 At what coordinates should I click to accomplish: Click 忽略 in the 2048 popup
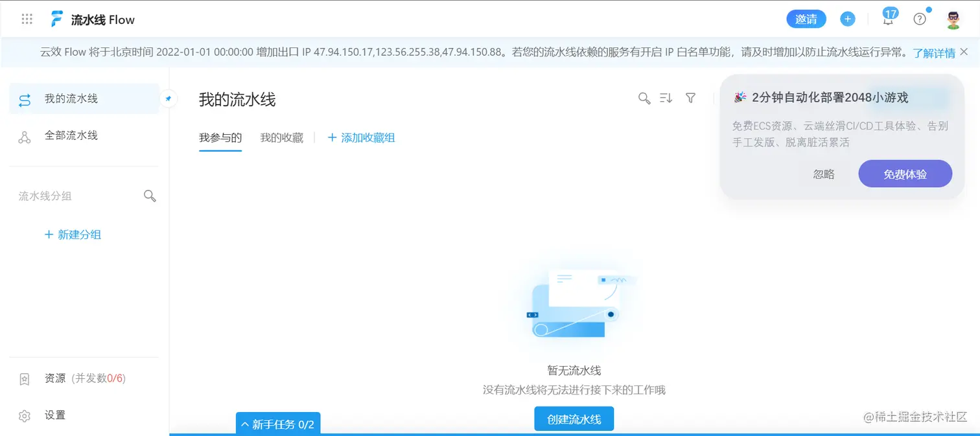(824, 174)
